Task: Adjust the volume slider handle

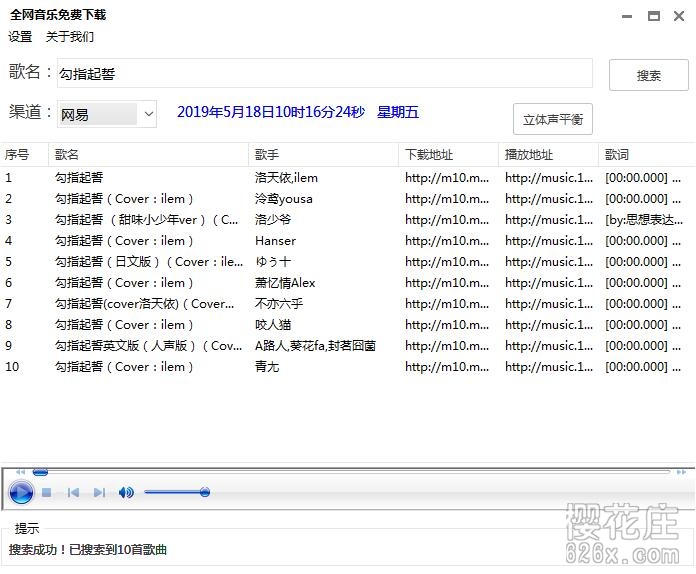Action: pos(205,492)
